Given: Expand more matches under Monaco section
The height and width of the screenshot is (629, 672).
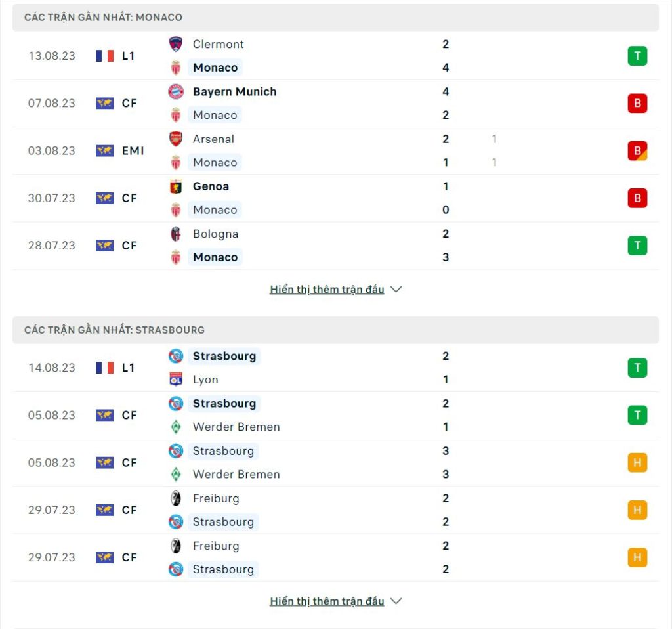Looking at the screenshot, I should point(327,290).
